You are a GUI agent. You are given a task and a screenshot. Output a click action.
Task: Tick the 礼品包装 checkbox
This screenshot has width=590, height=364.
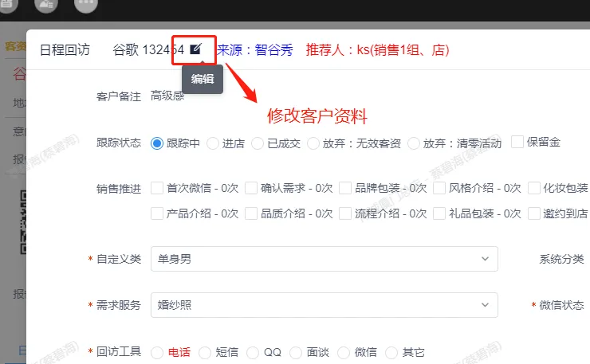439,213
